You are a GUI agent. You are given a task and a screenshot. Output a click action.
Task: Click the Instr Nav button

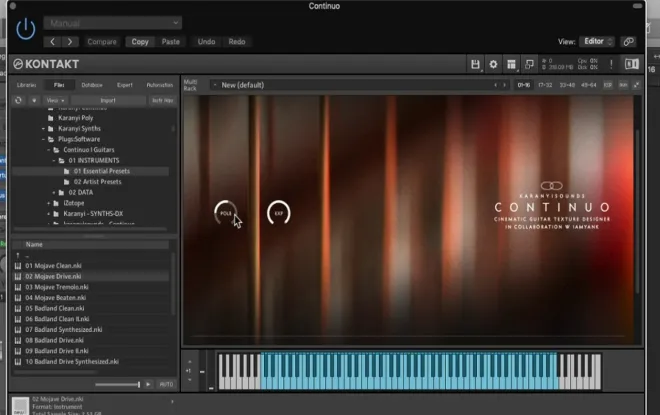(162, 100)
